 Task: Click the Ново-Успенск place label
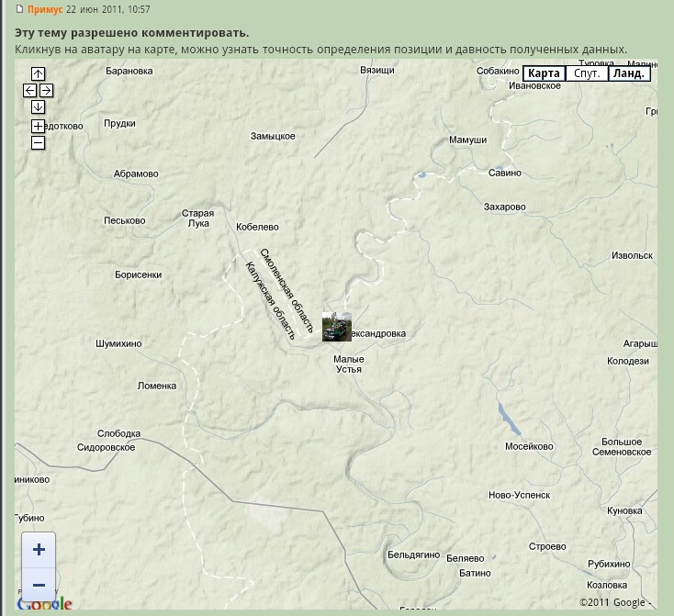point(519,495)
